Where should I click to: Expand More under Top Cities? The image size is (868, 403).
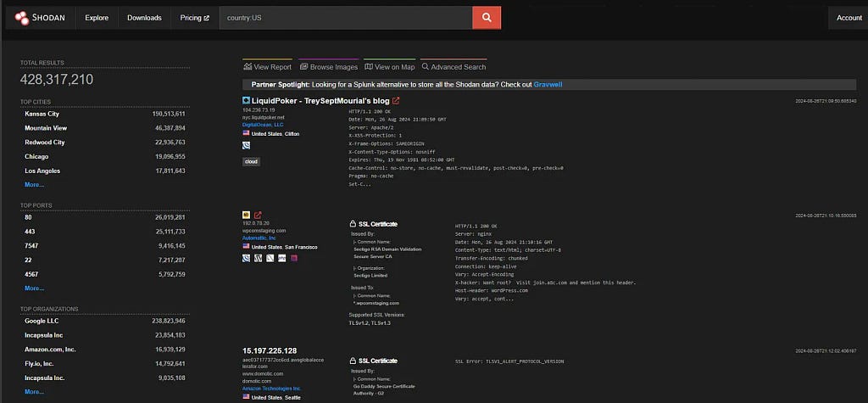point(34,185)
